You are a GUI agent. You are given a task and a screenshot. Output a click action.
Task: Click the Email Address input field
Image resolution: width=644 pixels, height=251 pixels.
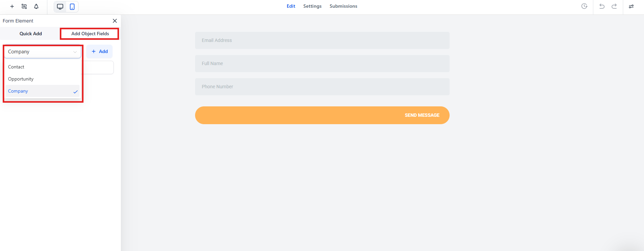coord(322,40)
